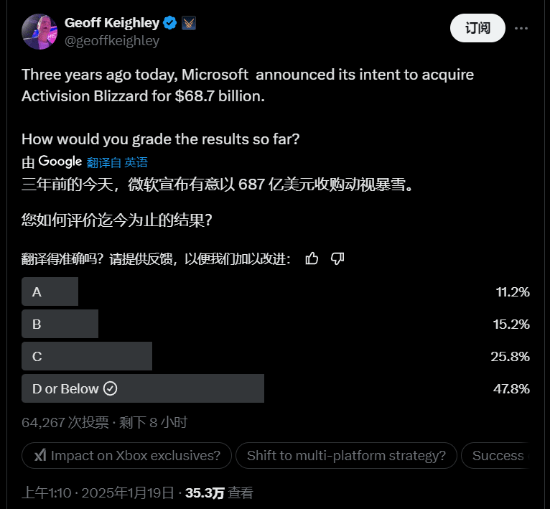Click the thumbs up translation feedback icon
Screen dimensions: 550x509
311,259
